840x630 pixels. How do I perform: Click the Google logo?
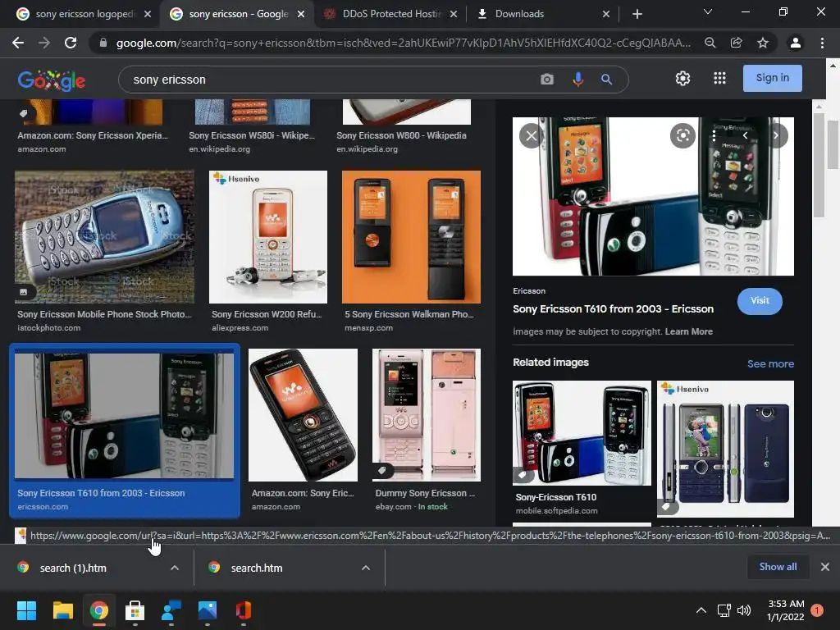(x=52, y=80)
